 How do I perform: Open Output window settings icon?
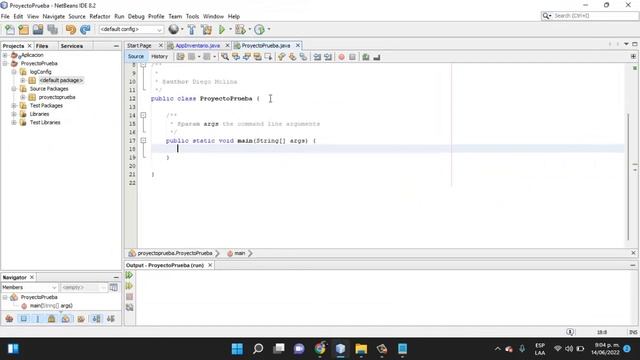coord(129,307)
